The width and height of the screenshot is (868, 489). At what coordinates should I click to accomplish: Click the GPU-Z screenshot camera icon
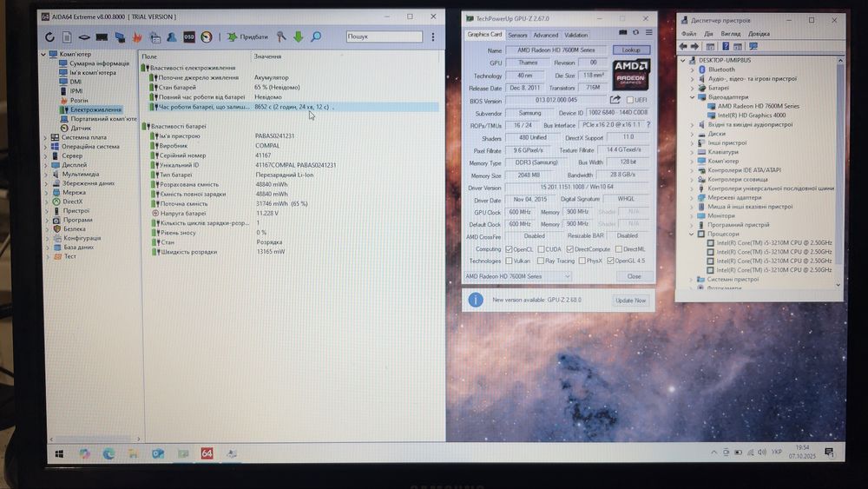(x=622, y=33)
